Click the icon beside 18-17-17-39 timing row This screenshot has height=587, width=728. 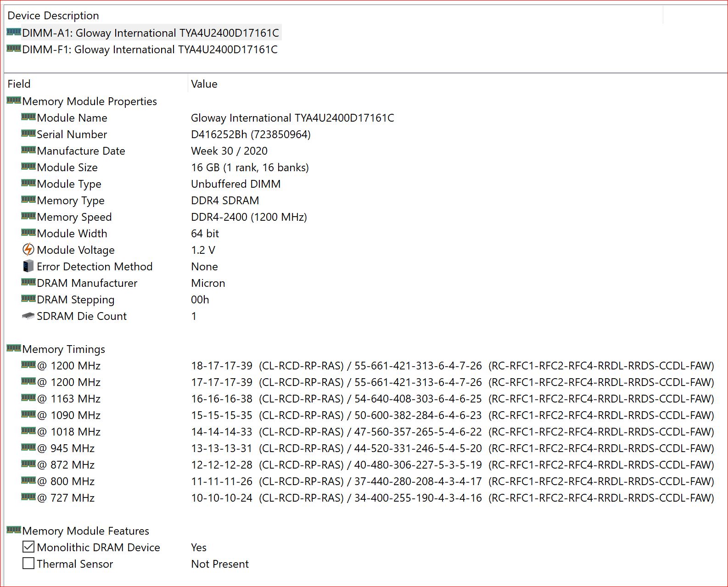(28, 365)
